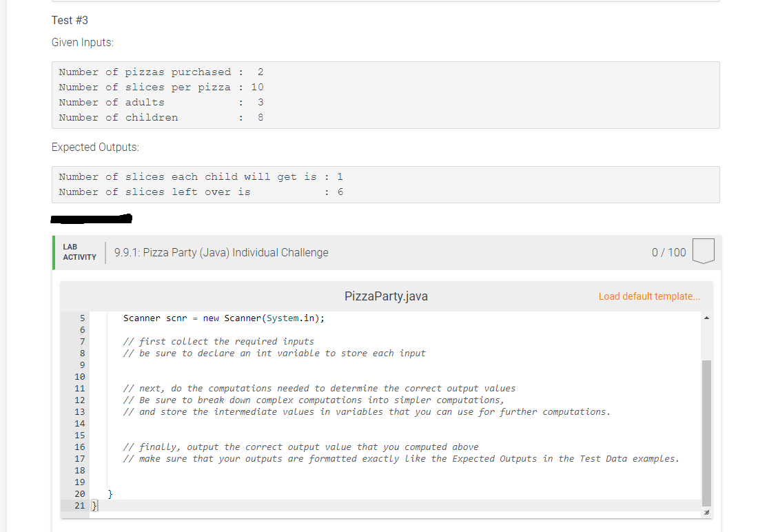Select the green LAB ACTIVITY badge

[x=79, y=252]
